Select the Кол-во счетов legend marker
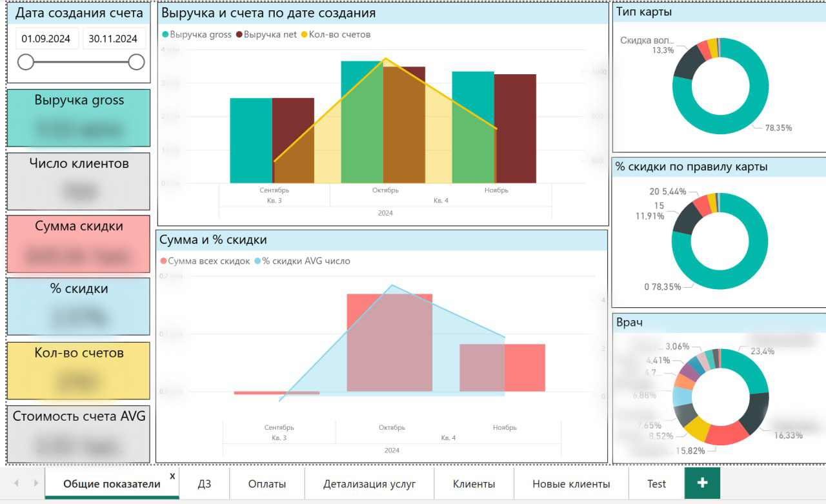Viewport: 826px width, 504px height. [x=304, y=35]
